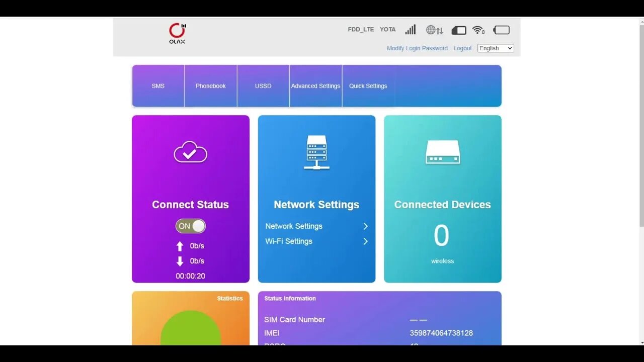The width and height of the screenshot is (644, 362).
Task: Click the Modify Login Password link
Action: click(417, 48)
